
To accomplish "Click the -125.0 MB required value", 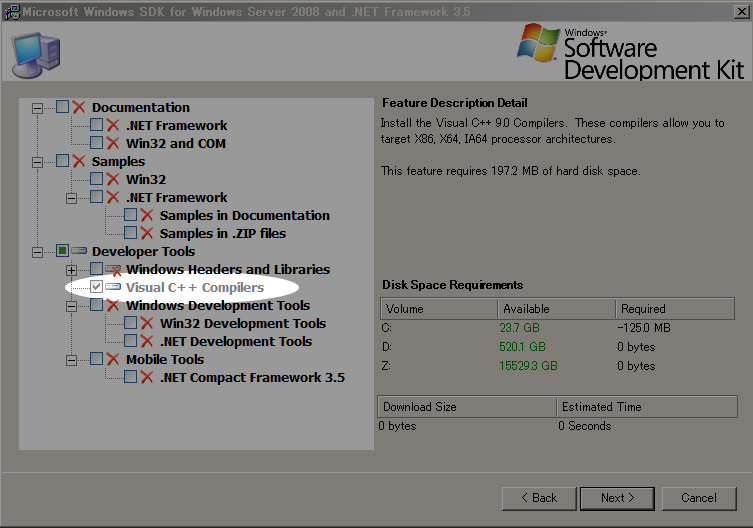I will [644, 328].
